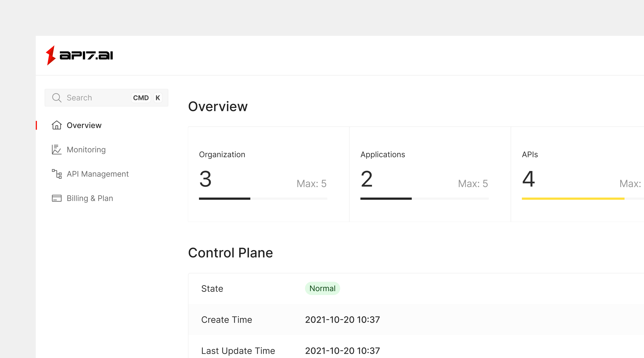Click the Overview home icon

point(57,125)
